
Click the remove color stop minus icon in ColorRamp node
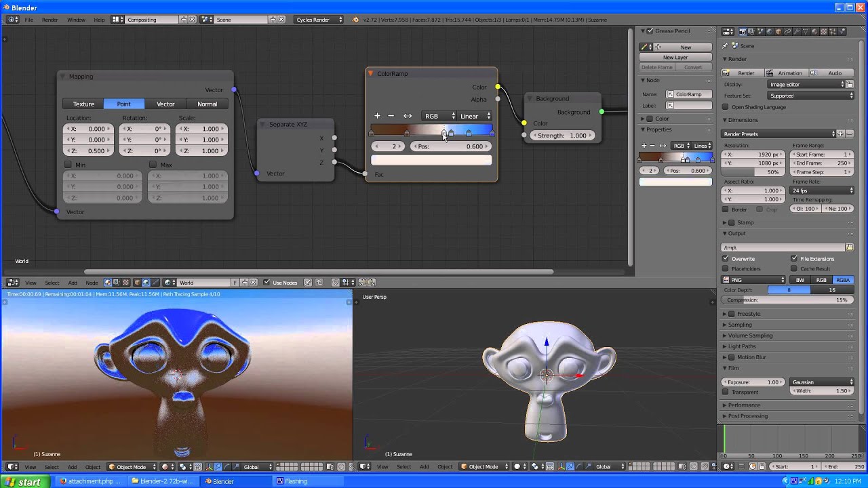[391, 116]
